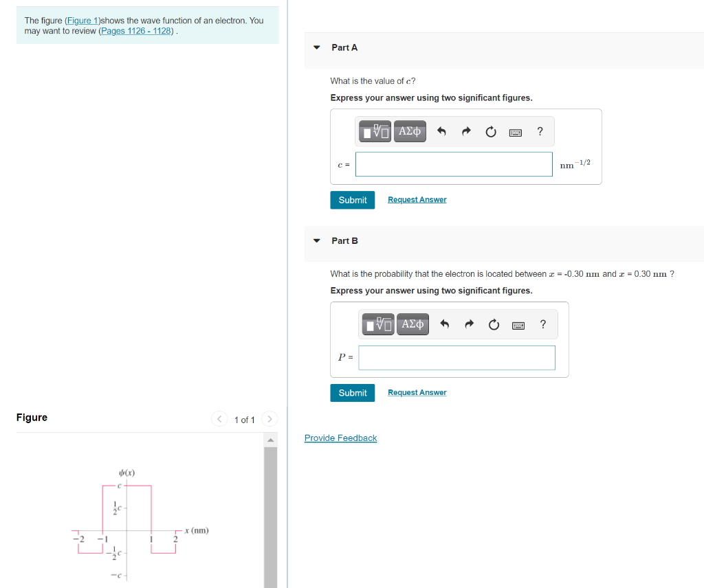Click the figure panel scrollbar up arrow
This screenshot has height=588, width=704.
pyautogui.click(x=269, y=440)
